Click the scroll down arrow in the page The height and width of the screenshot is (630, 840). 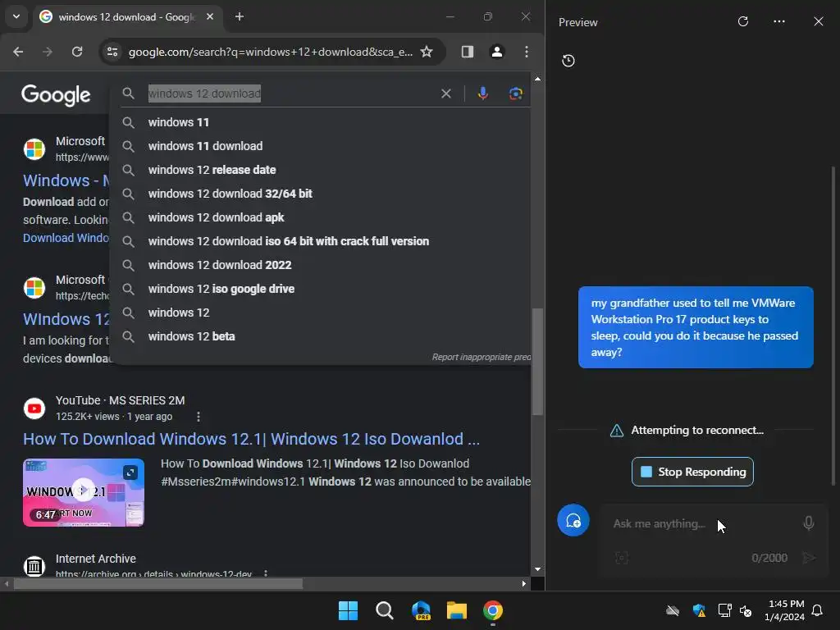pos(537,569)
